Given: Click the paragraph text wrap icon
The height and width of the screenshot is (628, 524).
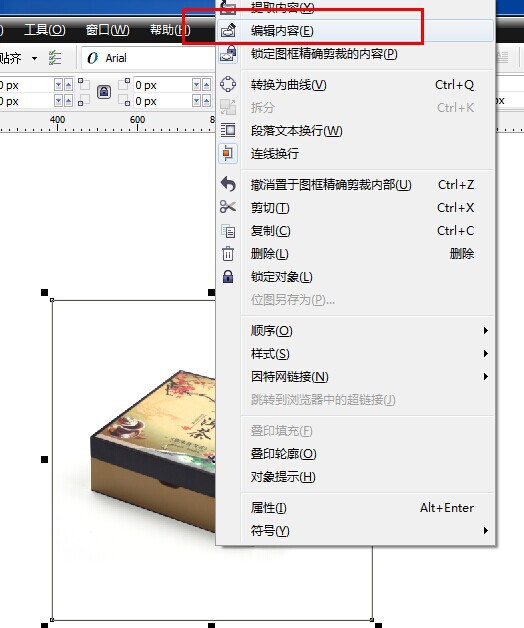Looking at the screenshot, I should click(228, 130).
